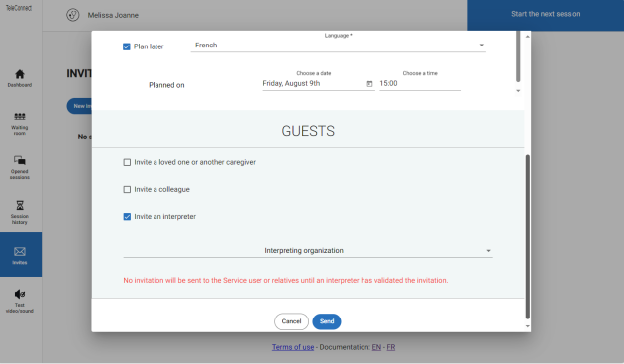Screen dimensions: 624x364
Task: Open the Dashboard home icon
Action: tap(20, 74)
